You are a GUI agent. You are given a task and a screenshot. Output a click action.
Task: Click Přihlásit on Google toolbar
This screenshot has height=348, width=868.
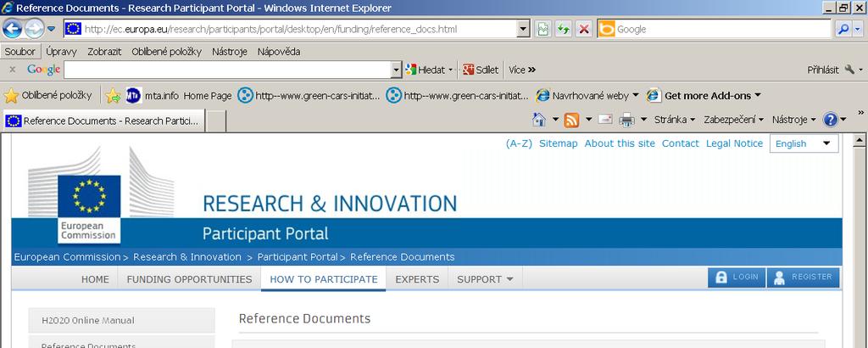[x=822, y=70]
